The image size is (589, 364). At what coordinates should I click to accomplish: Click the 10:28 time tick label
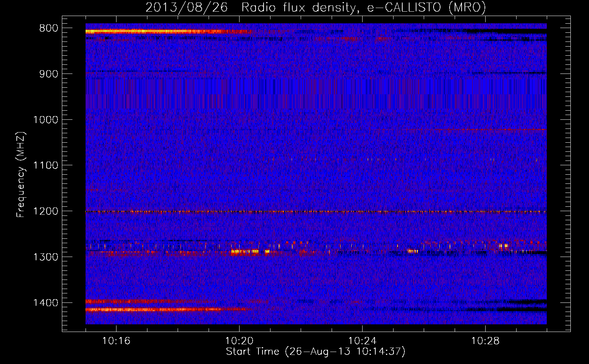[485, 341]
